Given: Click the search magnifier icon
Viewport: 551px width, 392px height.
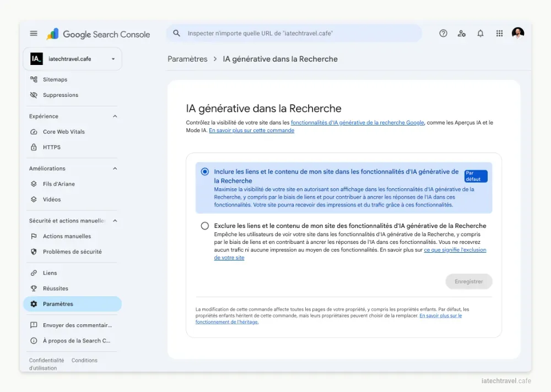Looking at the screenshot, I should (x=177, y=34).
